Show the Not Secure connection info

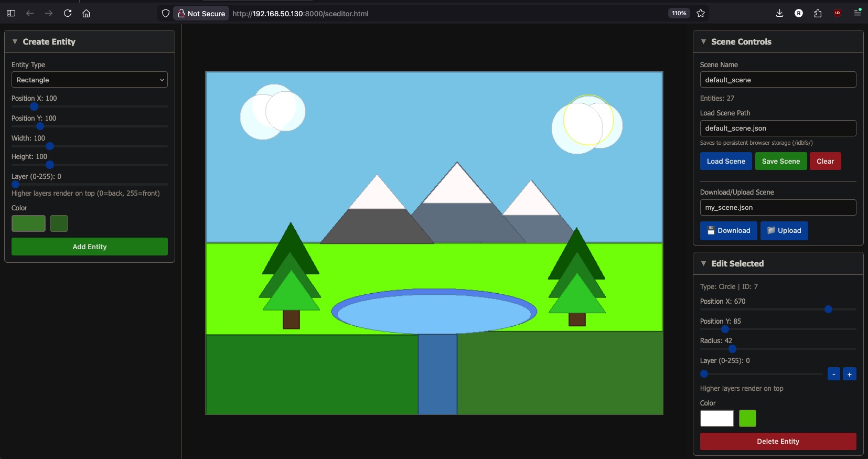point(201,14)
